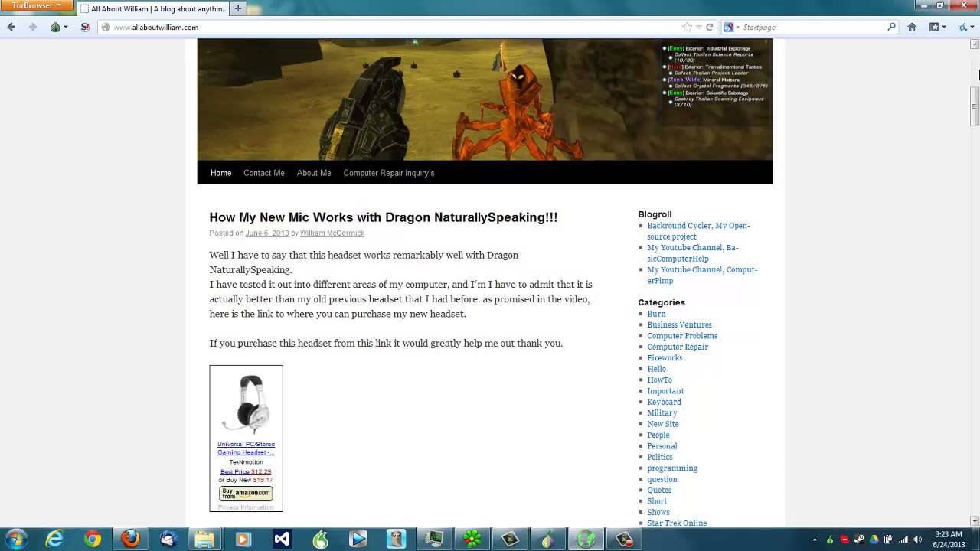
Task: Open Thunderbird mail taskbar icon
Action: (x=168, y=539)
